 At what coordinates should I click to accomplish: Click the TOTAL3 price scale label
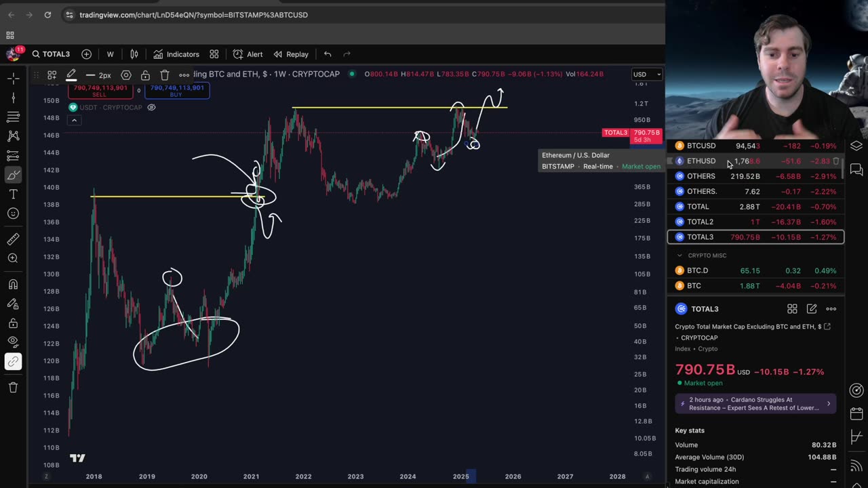click(616, 133)
